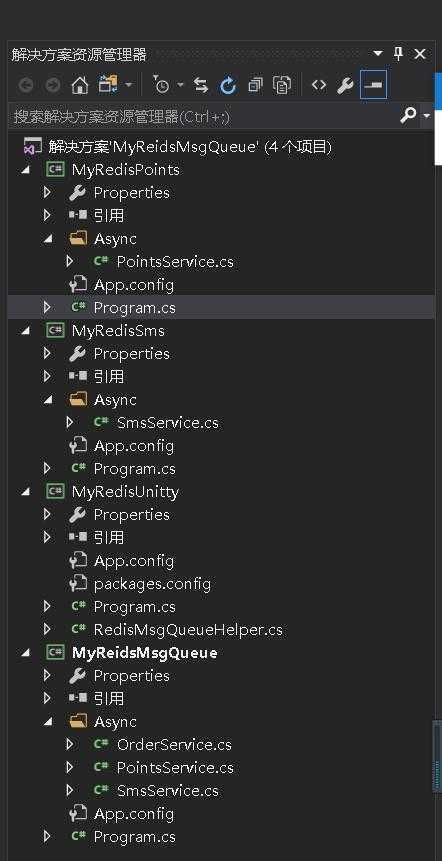Open the search options dropdown arrow
Image resolution: width=442 pixels, height=861 pixels.
(x=427, y=116)
